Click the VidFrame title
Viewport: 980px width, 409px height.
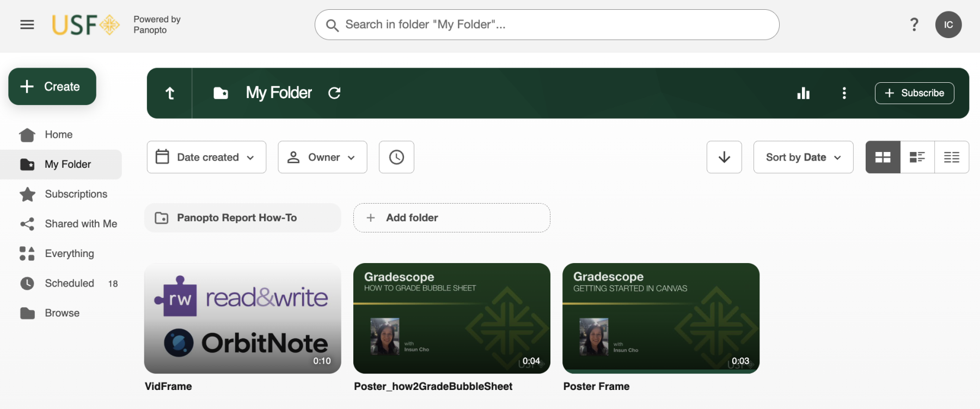(168, 386)
